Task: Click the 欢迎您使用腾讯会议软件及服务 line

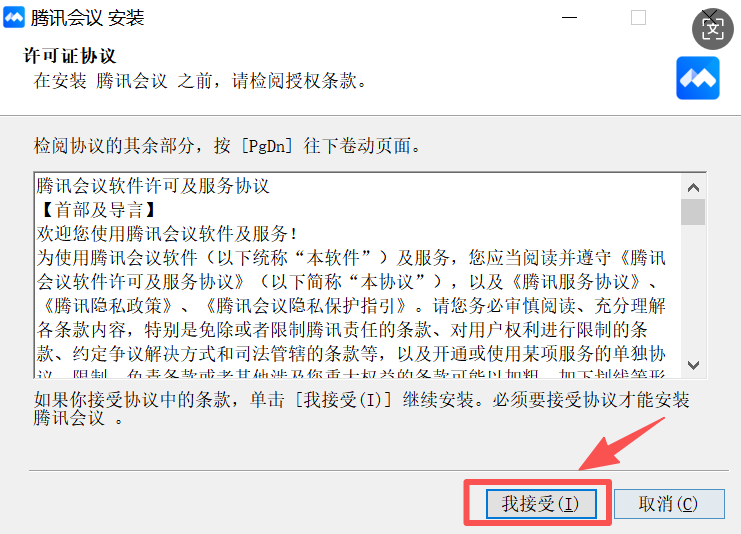Action: coord(167,233)
